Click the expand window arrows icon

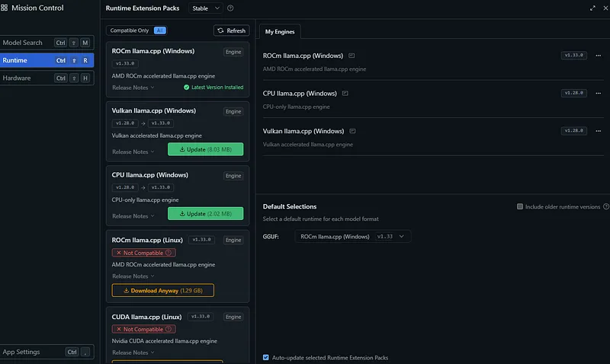(592, 8)
